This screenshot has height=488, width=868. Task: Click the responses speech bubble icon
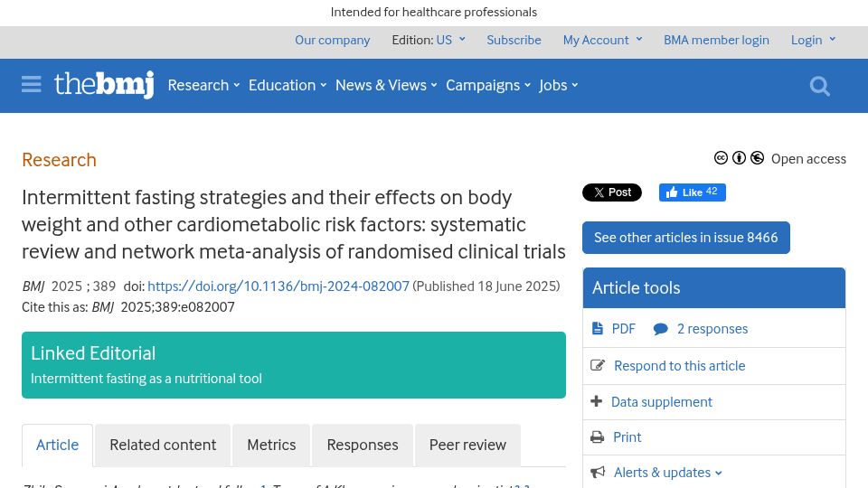pyautogui.click(x=660, y=329)
